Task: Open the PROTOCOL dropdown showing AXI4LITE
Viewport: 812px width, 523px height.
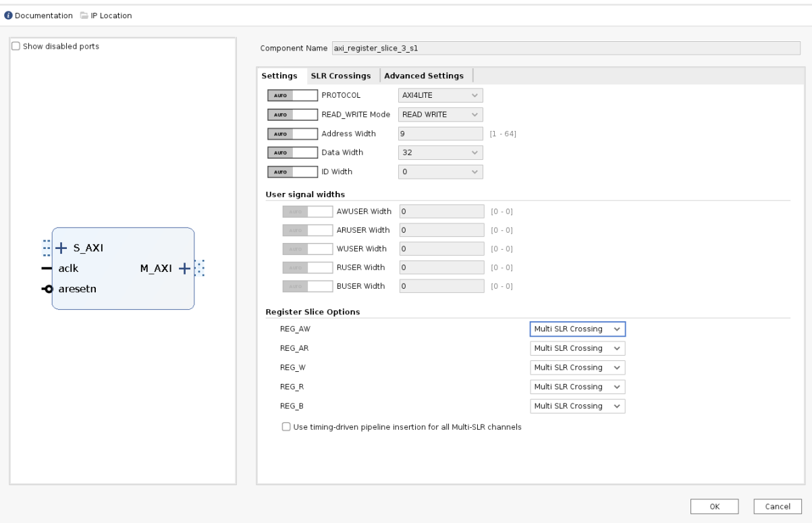Action: (x=440, y=95)
